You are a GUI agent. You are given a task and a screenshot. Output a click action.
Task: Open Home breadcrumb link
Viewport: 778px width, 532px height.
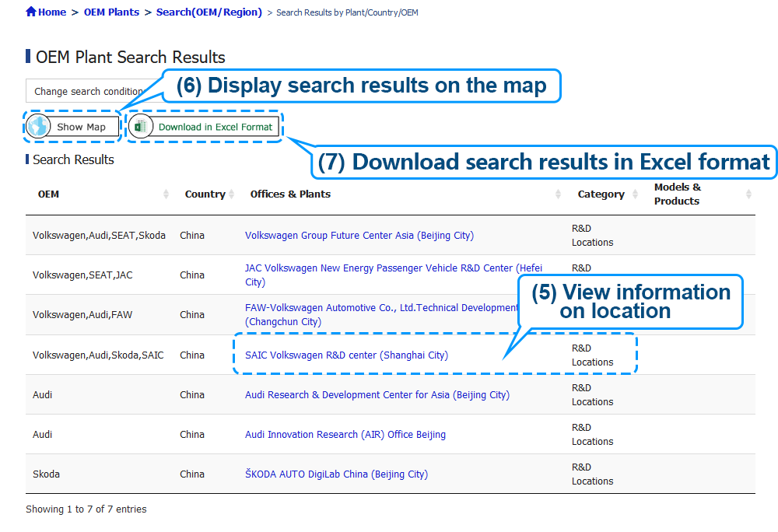click(51, 12)
